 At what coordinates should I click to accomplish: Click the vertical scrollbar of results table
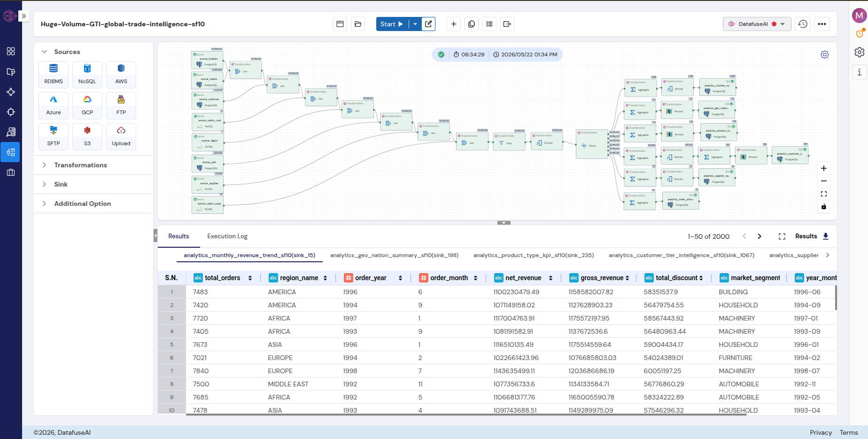click(836, 298)
